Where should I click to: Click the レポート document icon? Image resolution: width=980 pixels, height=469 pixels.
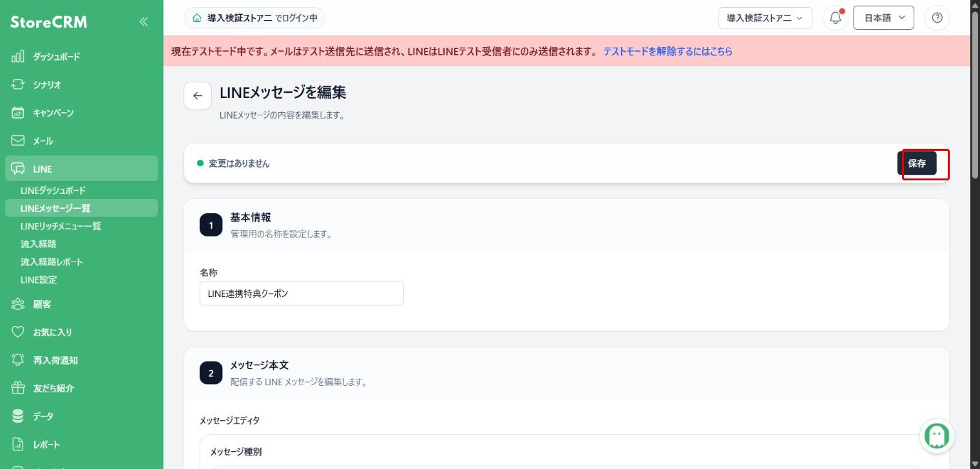18,445
